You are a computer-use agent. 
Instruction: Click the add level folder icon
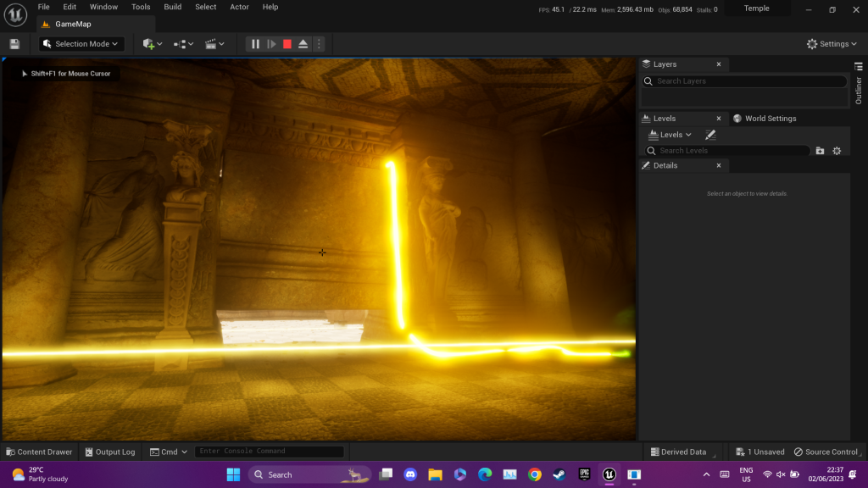click(820, 151)
